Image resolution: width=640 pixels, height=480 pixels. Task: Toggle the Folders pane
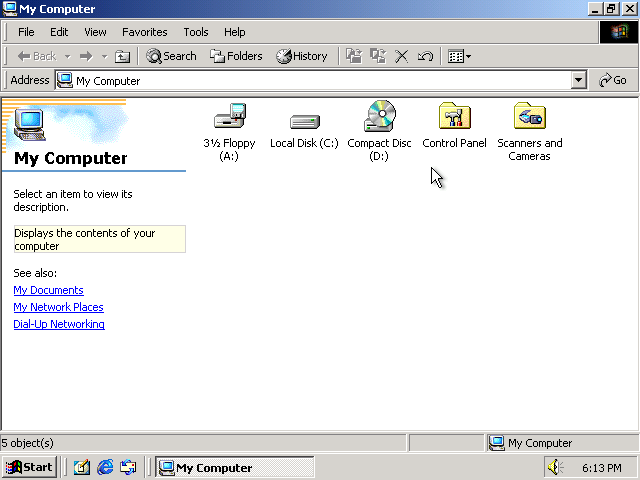coord(236,56)
